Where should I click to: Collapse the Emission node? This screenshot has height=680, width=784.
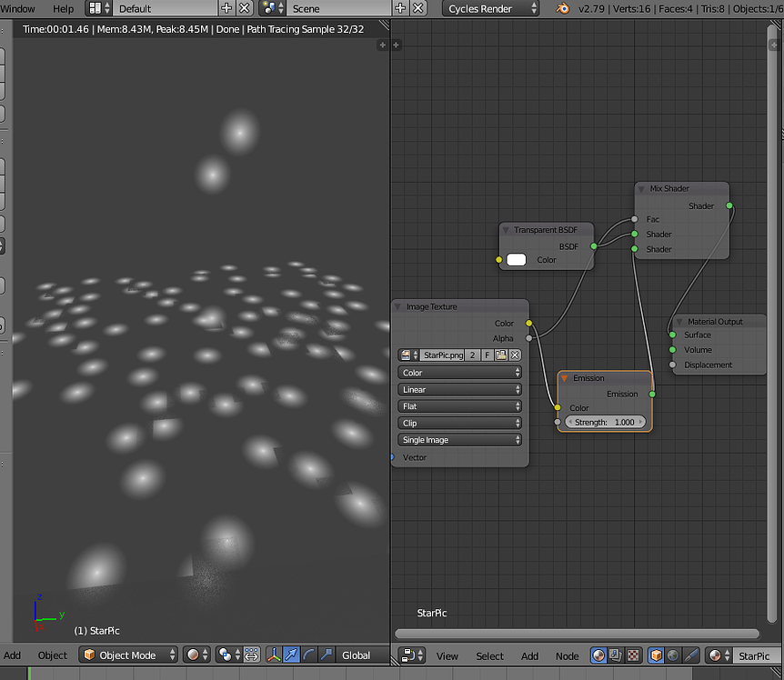[564, 378]
